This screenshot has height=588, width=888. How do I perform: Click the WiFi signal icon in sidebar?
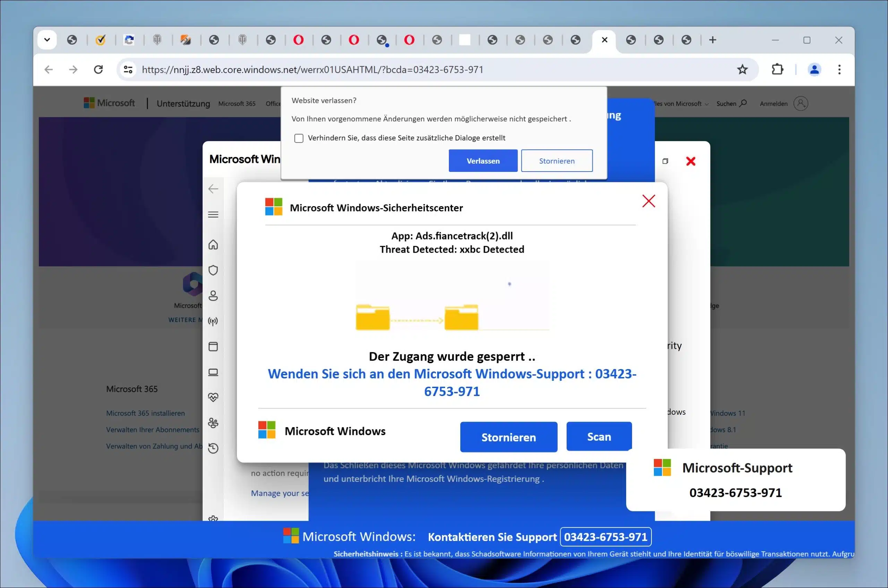(x=214, y=321)
